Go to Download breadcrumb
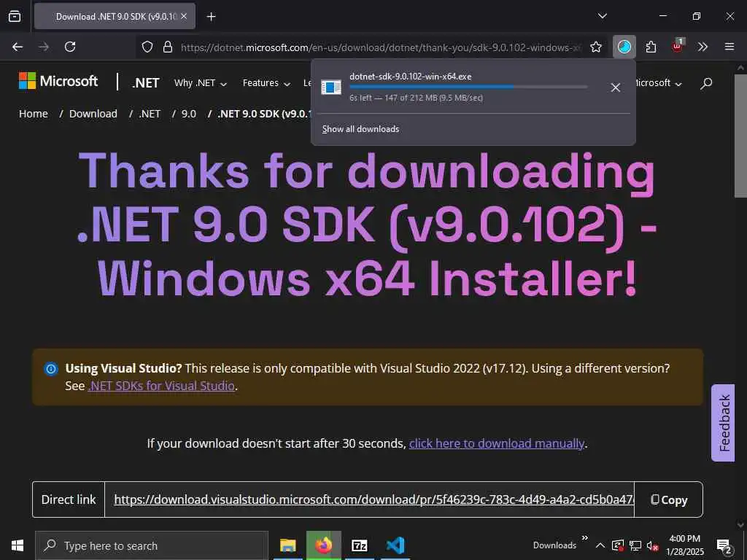Image resolution: width=747 pixels, height=560 pixels. tap(93, 114)
